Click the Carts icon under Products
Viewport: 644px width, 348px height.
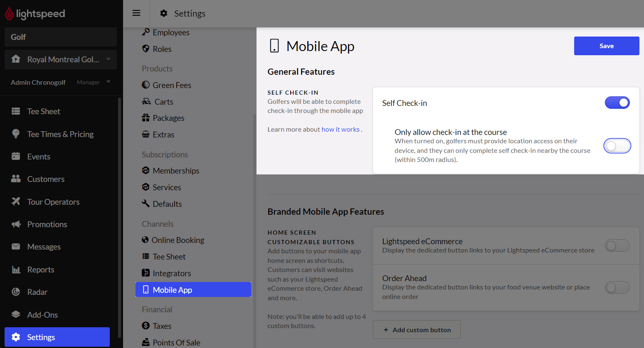click(146, 102)
